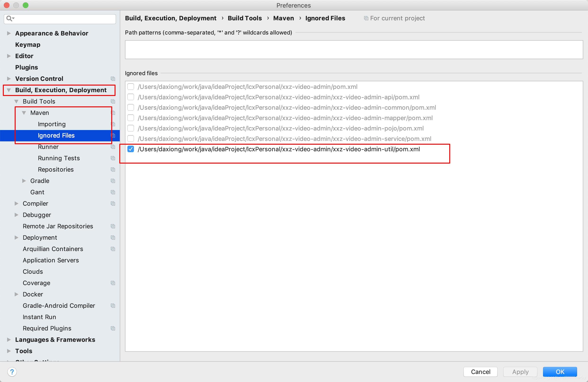Image resolution: width=588 pixels, height=382 pixels.
Task: Click the copy-settings icon next to Gradle
Action: (113, 181)
